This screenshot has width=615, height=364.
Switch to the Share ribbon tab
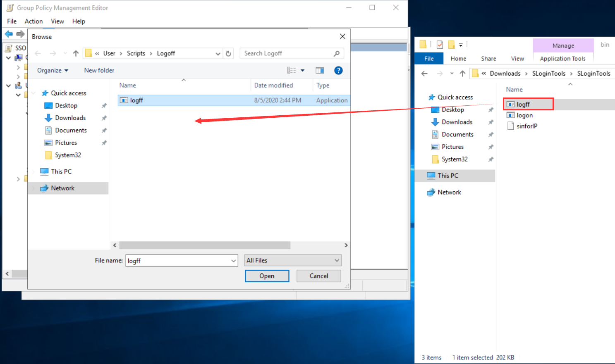[x=488, y=59]
